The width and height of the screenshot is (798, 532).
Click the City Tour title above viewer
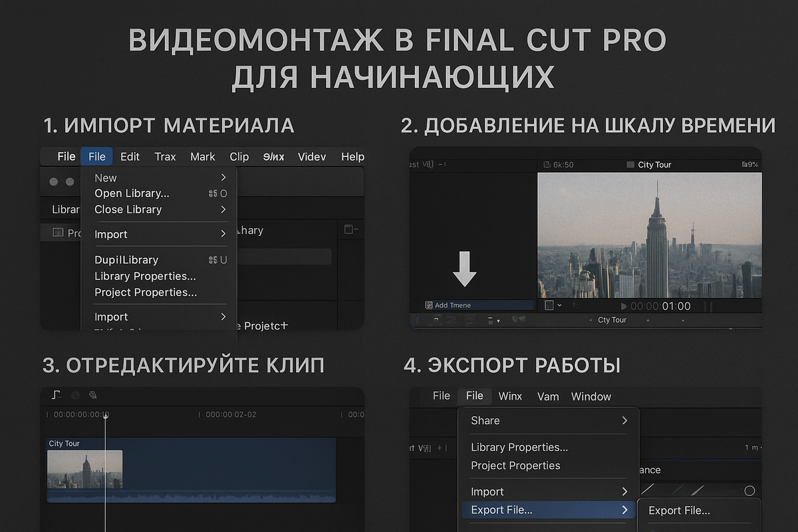(x=654, y=164)
